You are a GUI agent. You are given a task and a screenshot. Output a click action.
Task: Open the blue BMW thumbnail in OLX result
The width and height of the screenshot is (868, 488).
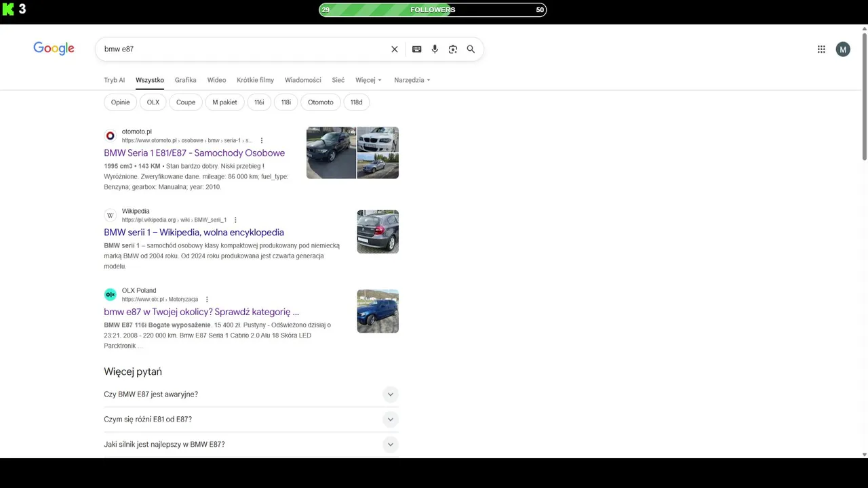tap(378, 311)
